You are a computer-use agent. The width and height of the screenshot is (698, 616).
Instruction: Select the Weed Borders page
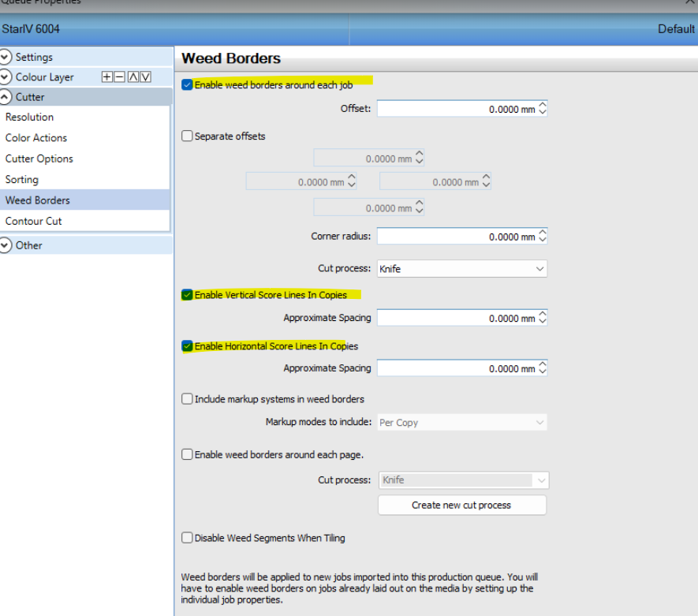pos(84,200)
